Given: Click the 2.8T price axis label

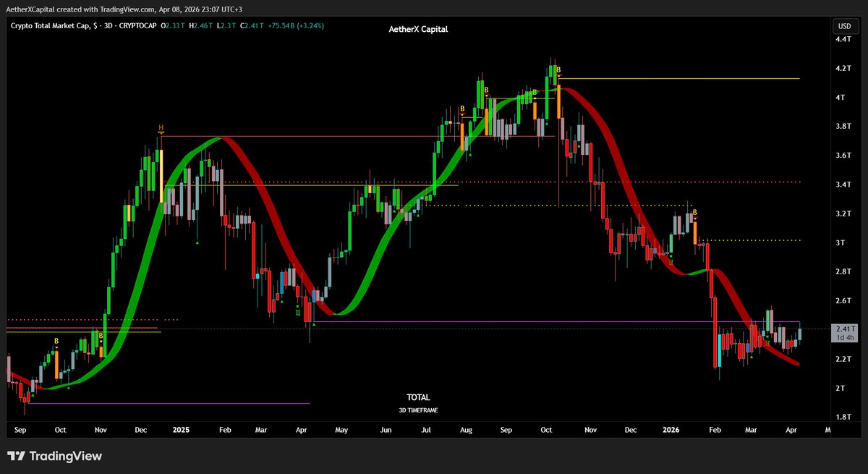Looking at the screenshot, I should click(x=843, y=271).
